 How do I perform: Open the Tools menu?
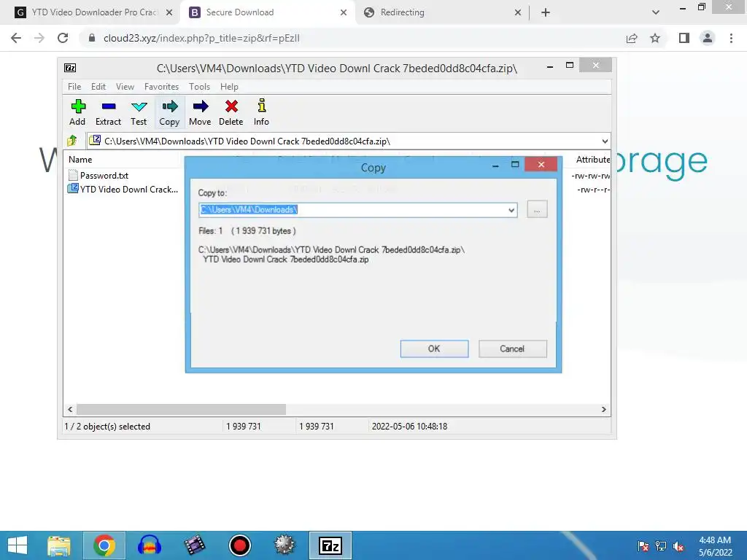coord(200,87)
